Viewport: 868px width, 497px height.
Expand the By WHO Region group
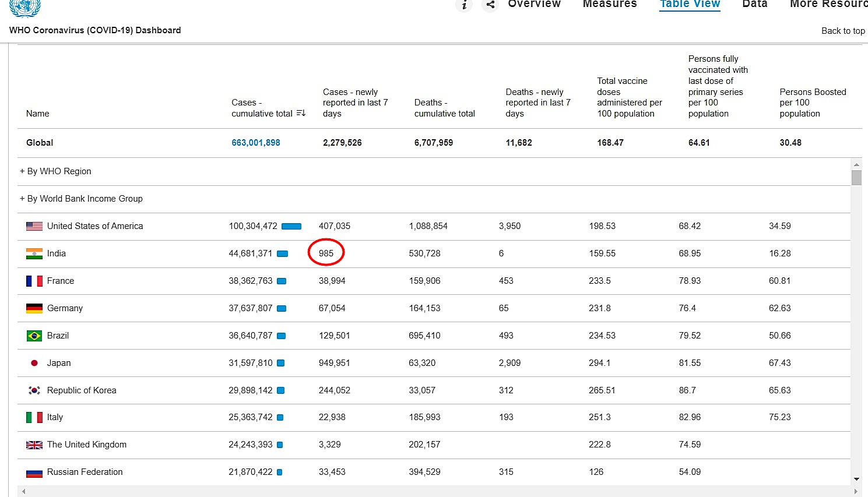click(55, 171)
